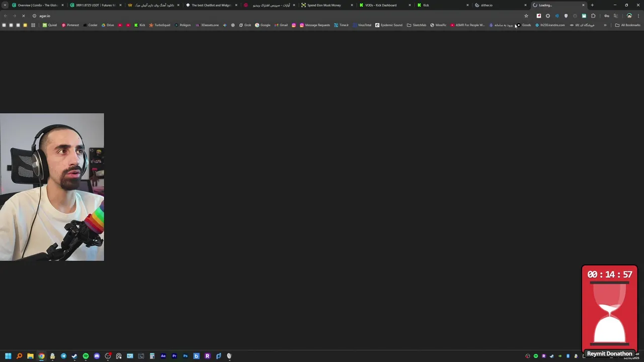This screenshot has height=362, width=644.
Task: Go back to previous page
Action: click(x=6, y=16)
